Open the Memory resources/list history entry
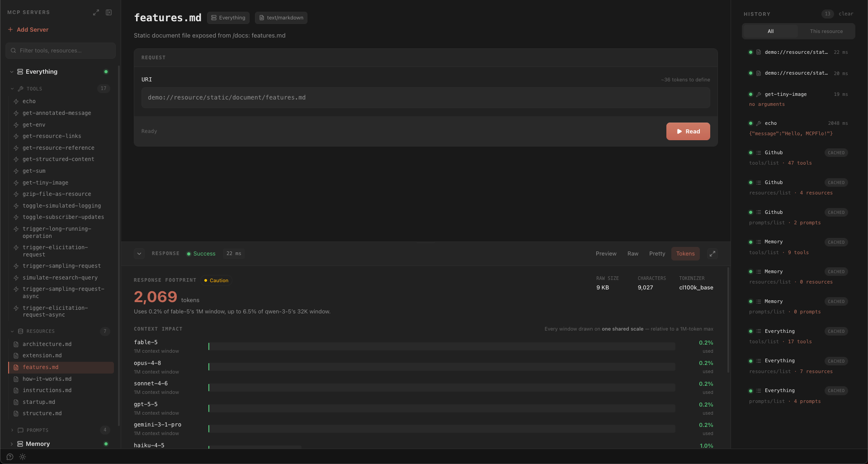The image size is (868, 464). 798,276
